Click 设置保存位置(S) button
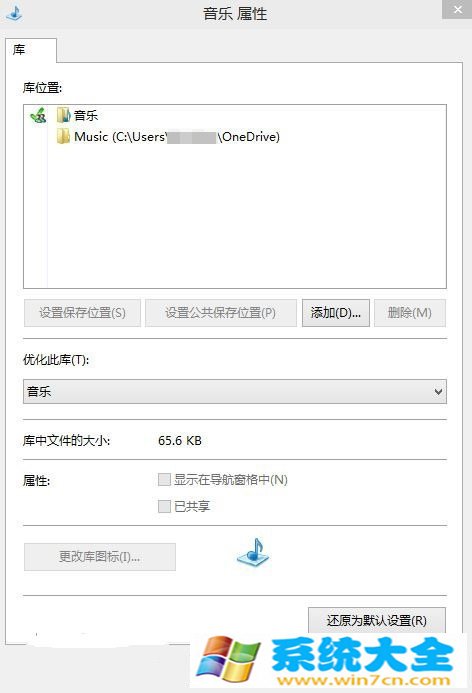The image size is (472, 693). (x=82, y=313)
